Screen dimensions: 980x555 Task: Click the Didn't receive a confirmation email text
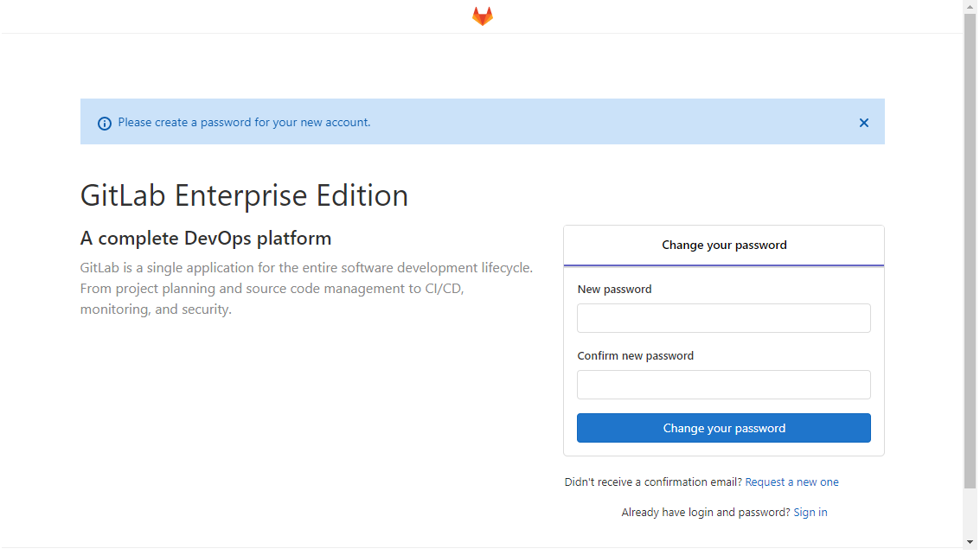click(653, 482)
